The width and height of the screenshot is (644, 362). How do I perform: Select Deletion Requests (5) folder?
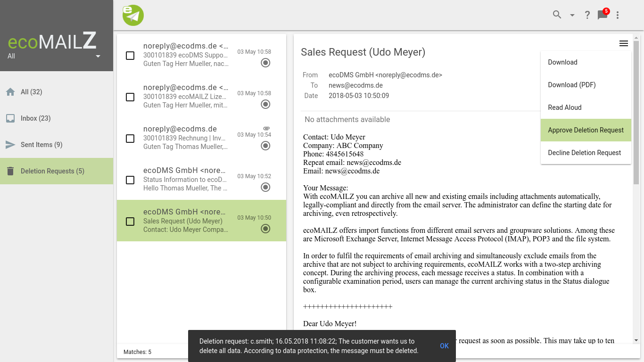pyautogui.click(x=57, y=171)
